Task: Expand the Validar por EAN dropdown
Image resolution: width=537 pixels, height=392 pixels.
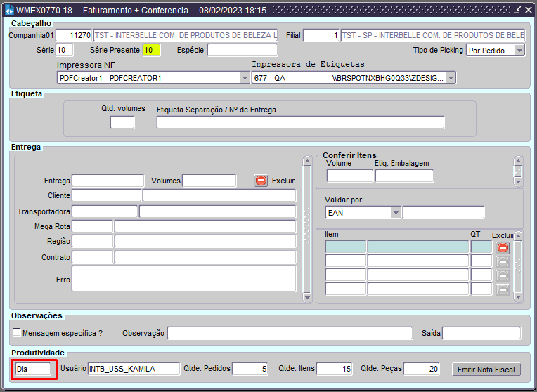Action: tap(395, 212)
